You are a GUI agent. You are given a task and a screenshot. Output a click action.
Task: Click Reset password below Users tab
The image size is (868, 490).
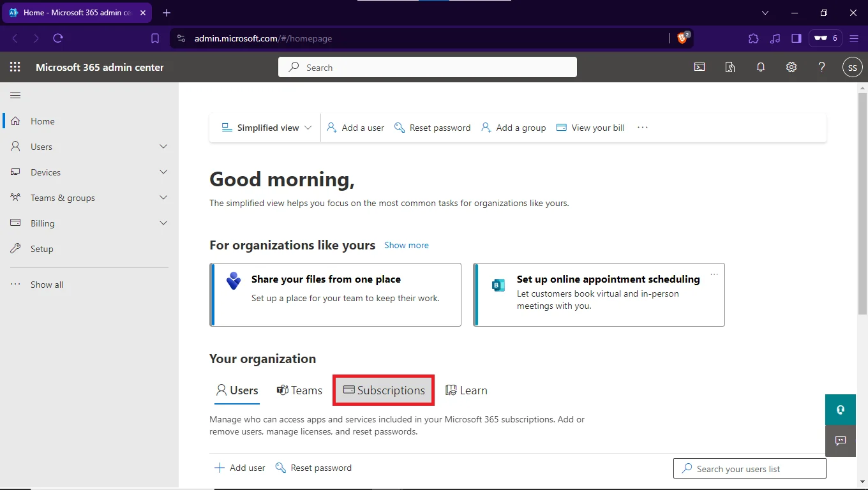coord(313,468)
